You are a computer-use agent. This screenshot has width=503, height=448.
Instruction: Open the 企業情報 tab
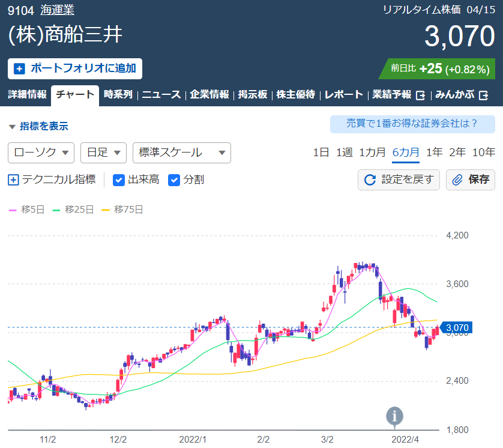click(x=209, y=95)
